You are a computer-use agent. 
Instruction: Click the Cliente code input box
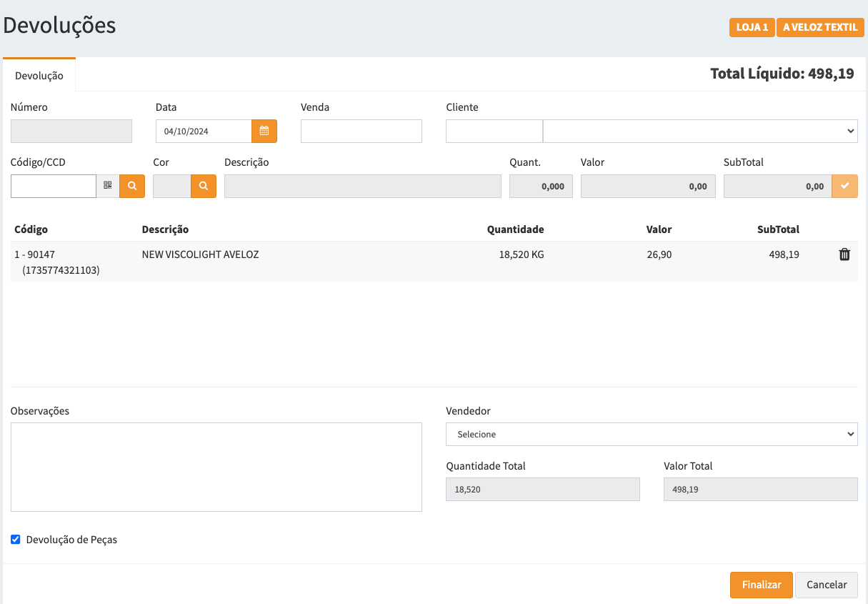point(494,132)
